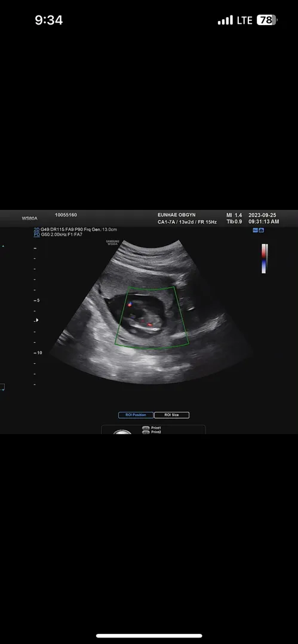Click the 2D mode label
The width and height of the screenshot is (298, 644).
click(x=36, y=230)
